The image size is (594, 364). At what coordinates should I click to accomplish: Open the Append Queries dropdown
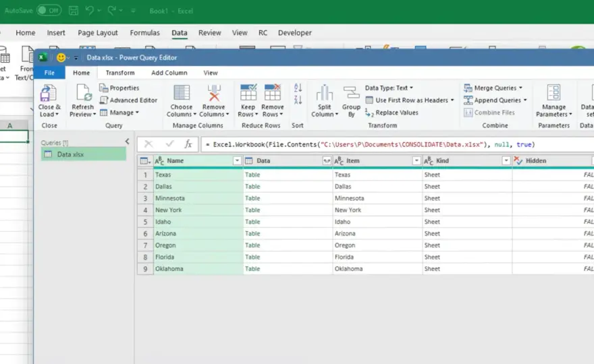(x=495, y=100)
